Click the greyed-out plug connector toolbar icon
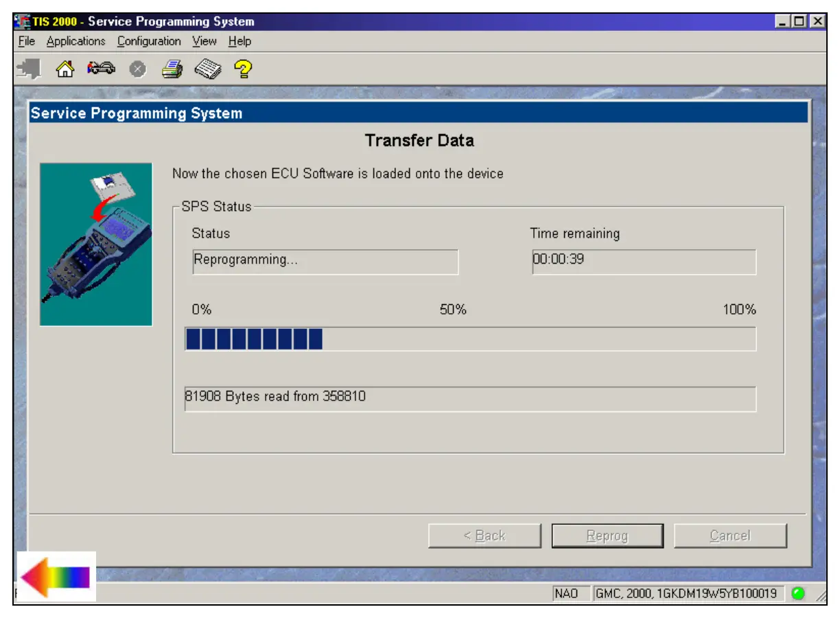This screenshot has height=618, width=840. point(30,69)
